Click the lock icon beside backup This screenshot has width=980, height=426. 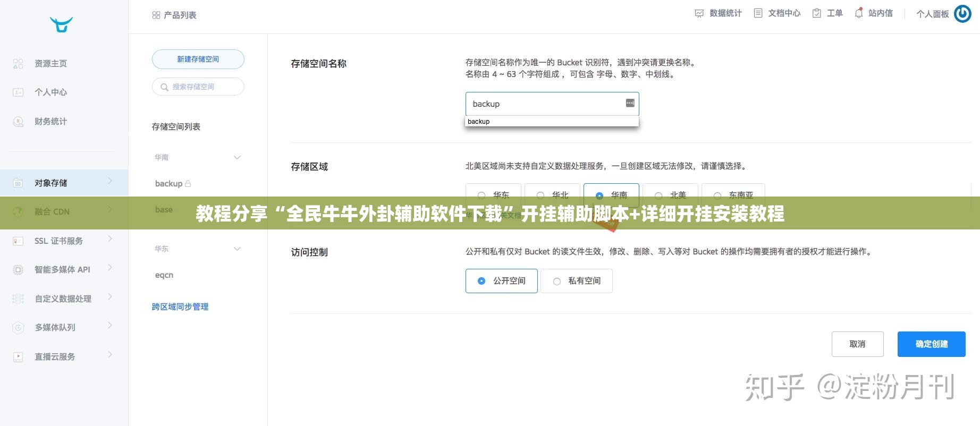[x=188, y=184]
